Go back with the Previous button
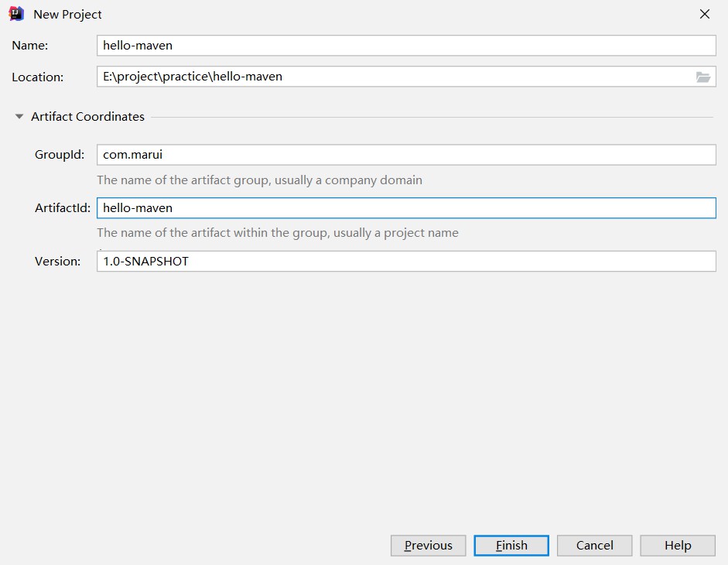728x565 pixels. click(x=428, y=546)
